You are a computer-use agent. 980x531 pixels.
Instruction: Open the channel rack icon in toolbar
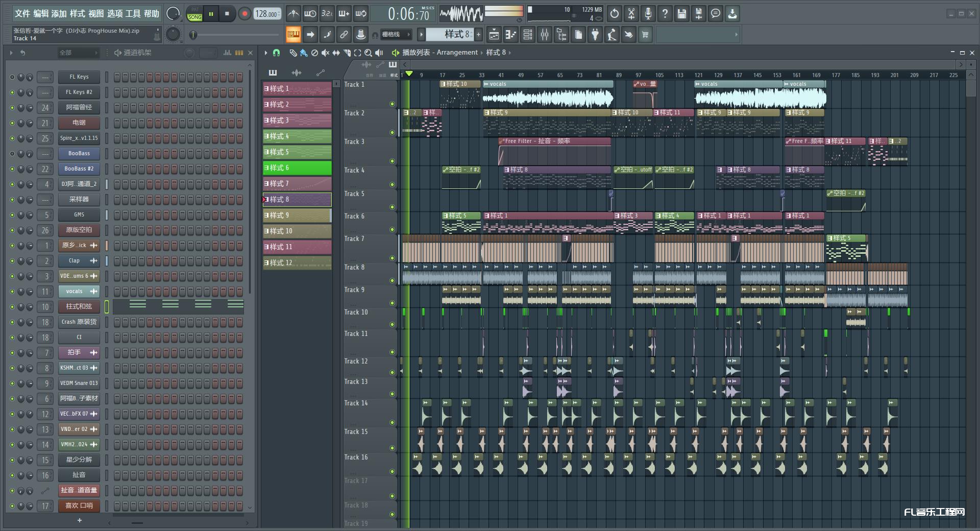[x=528, y=35]
